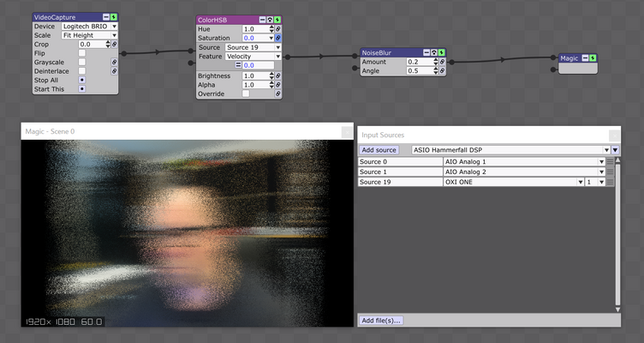Screen dimensions: 644x343
Task: Click the reorder handle icon for Source 19
Action: point(610,182)
